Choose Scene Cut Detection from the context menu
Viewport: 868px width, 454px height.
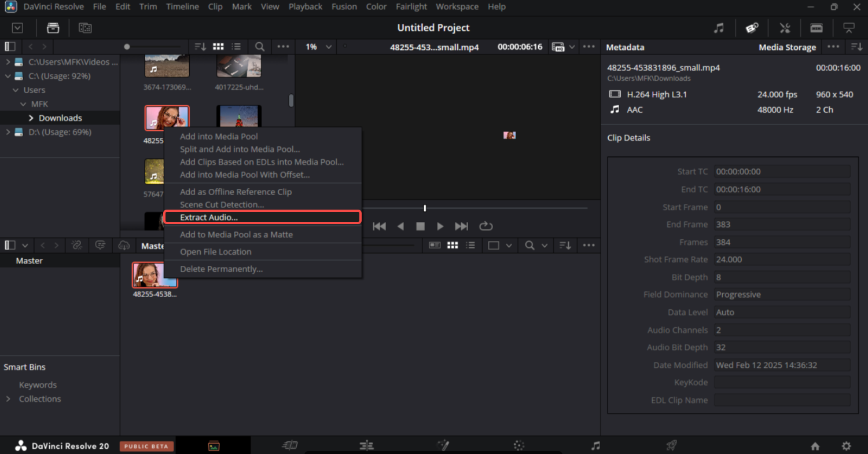pyautogui.click(x=223, y=204)
